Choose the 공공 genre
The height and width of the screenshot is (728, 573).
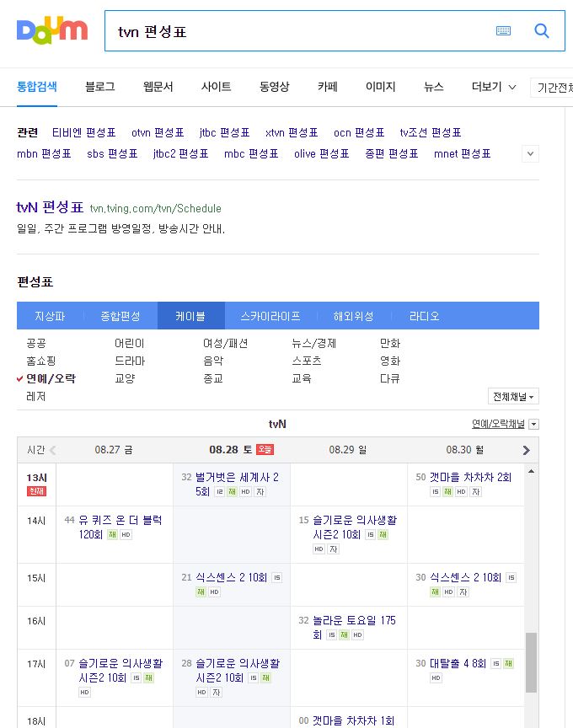[x=36, y=344]
